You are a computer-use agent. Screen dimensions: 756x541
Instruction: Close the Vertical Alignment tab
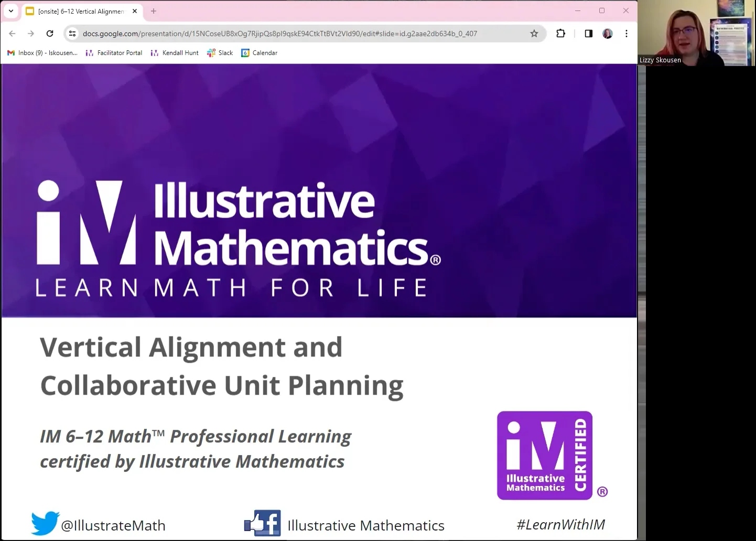click(135, 11)
